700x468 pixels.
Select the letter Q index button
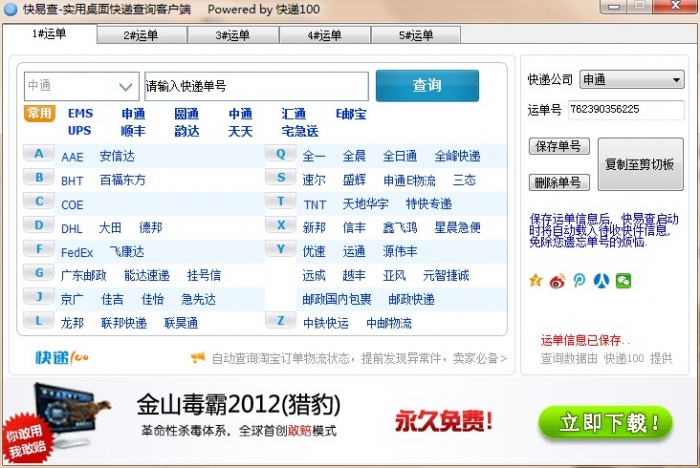(x=281, y=154)
